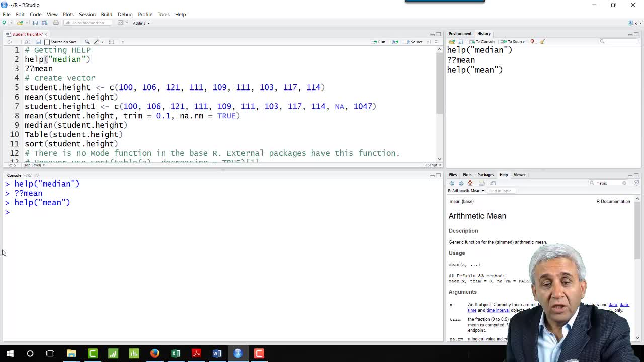Clear all history using the broom icon
Image resolution: width=644 pixels, height=362 pixels.
point(542,41)
